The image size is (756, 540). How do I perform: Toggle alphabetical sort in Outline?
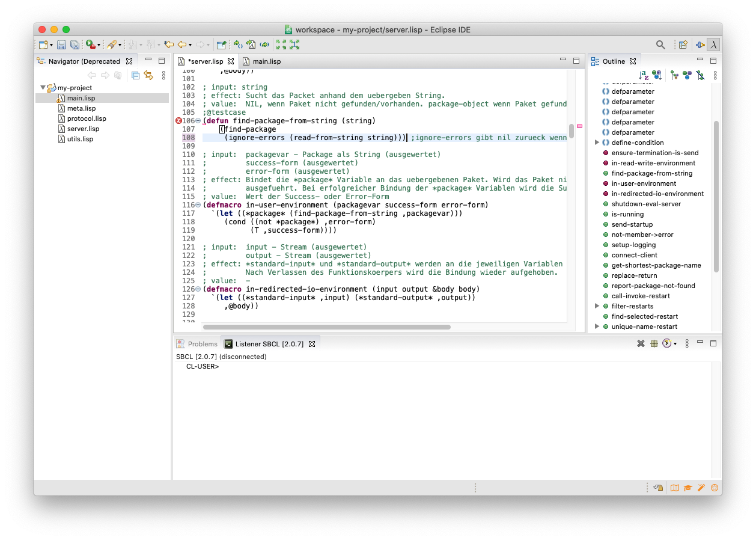pyautogui.click(x=644, y=75)
